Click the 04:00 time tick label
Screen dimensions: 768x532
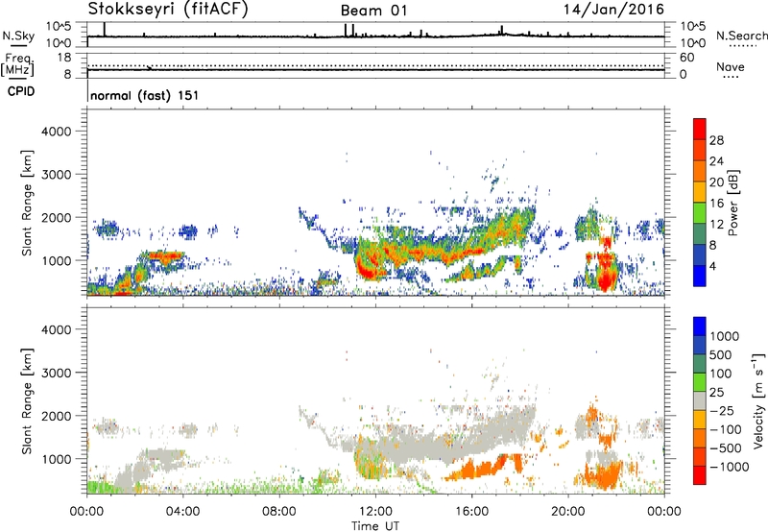pos(182,512)
